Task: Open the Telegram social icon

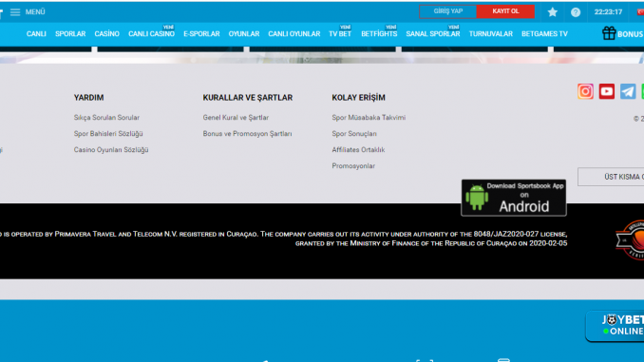Action: tap(628, 91)
